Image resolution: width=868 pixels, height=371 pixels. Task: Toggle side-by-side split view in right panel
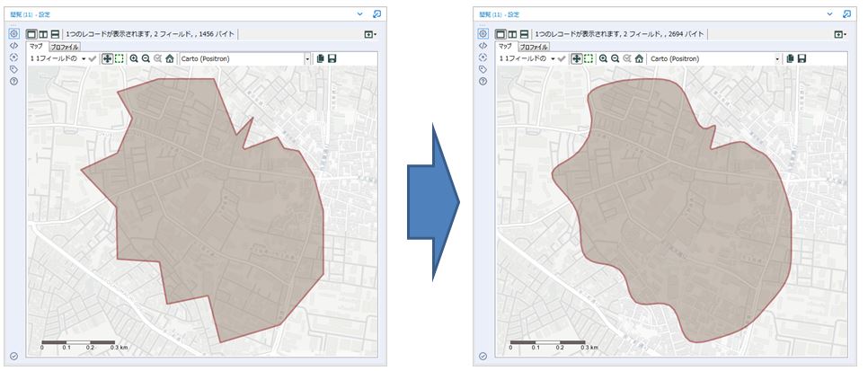(x=511, y=33)
